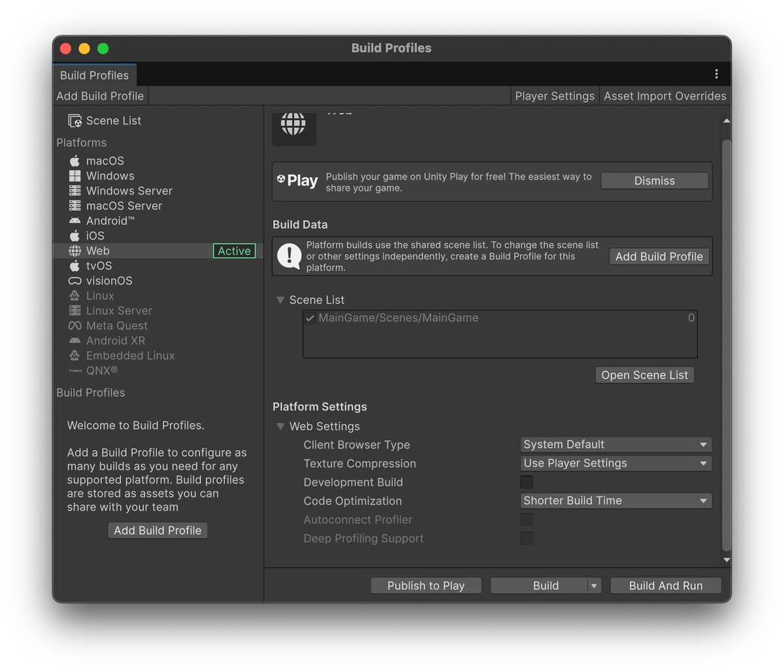
Task: Collapse the Scene List foldout triangle
Action: tap(280, 300)
